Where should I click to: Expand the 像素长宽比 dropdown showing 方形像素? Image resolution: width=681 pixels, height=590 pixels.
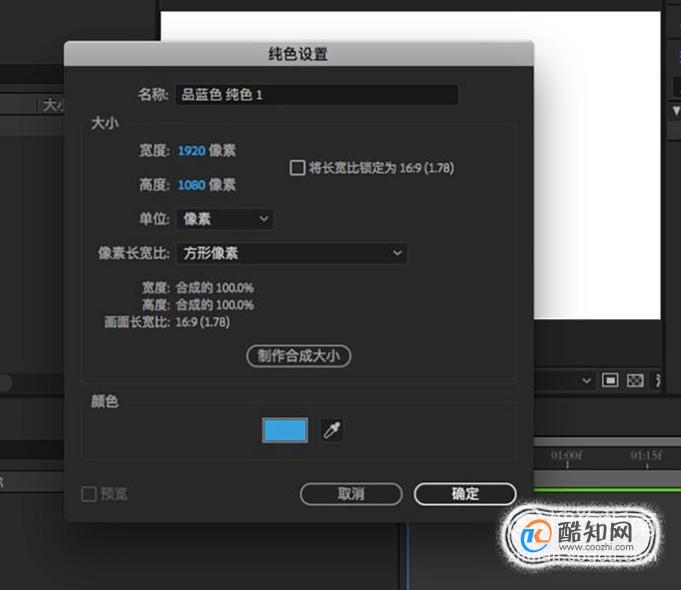click(x=292, y=253)
